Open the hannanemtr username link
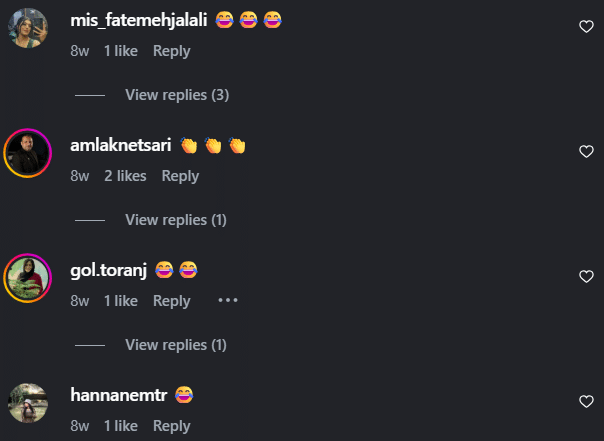Viewport: 604px width, 441px height. (119, 395)
